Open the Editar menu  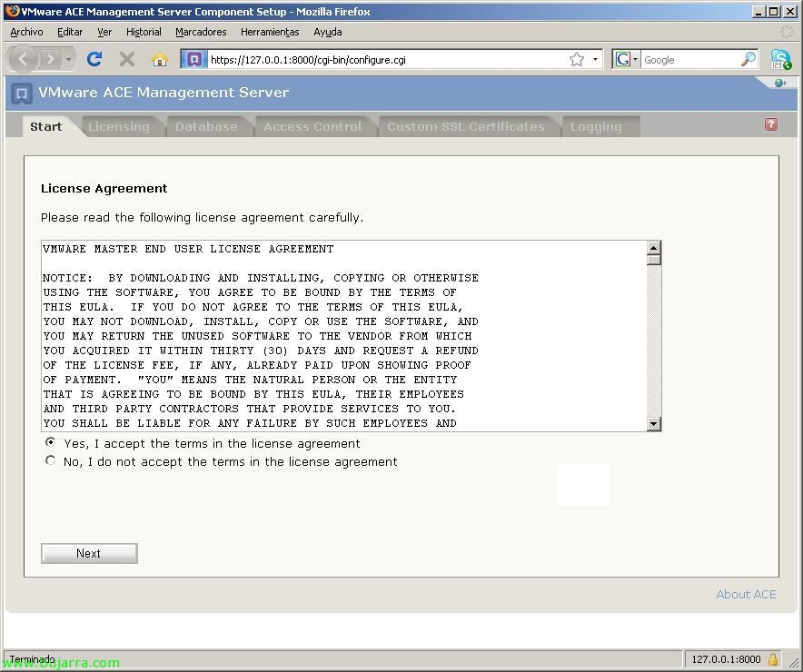click(x=70, y=32)
